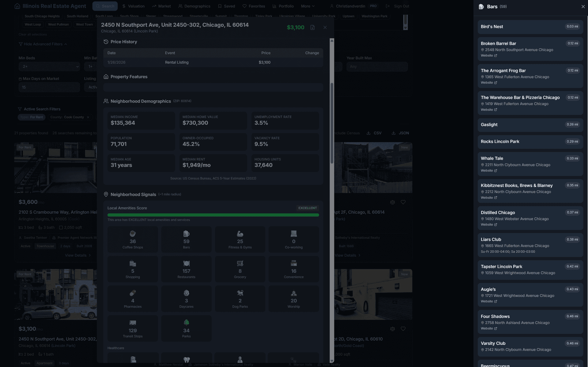
Task: Open the Transit Stops amenity tile
Action: coord(133,329)
